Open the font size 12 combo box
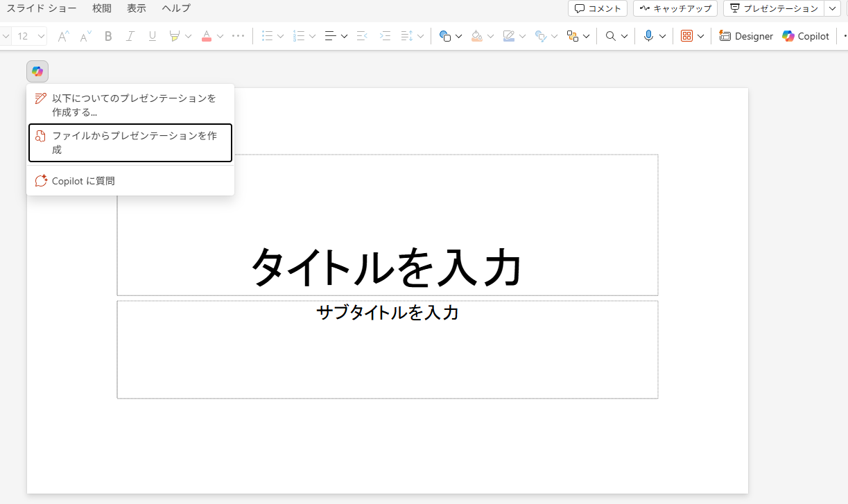 pos(29,36)
